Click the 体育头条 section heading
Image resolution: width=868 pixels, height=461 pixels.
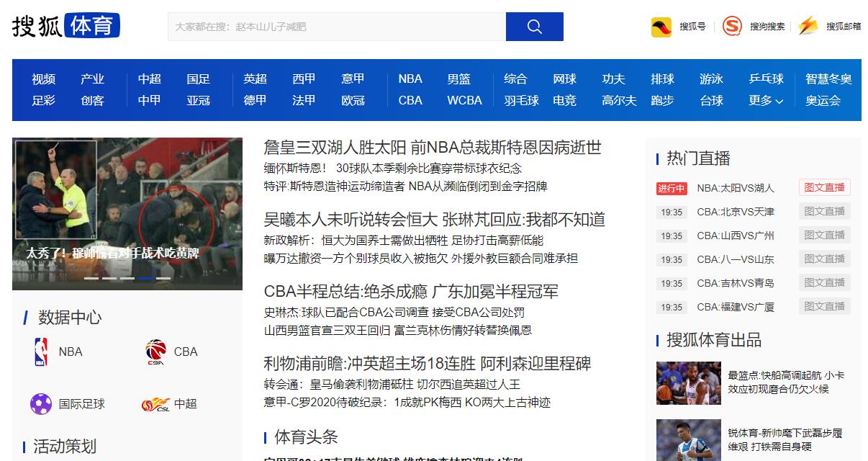[x=306, y=437]
